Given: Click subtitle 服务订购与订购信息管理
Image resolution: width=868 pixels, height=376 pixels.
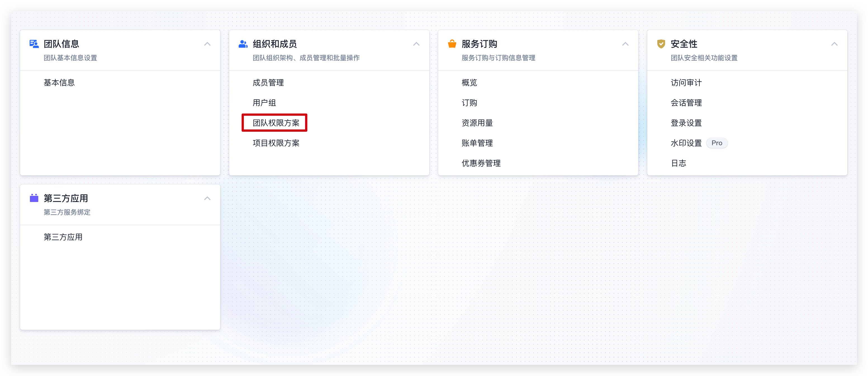Looking at the screenshot, I should pos(498,58).
